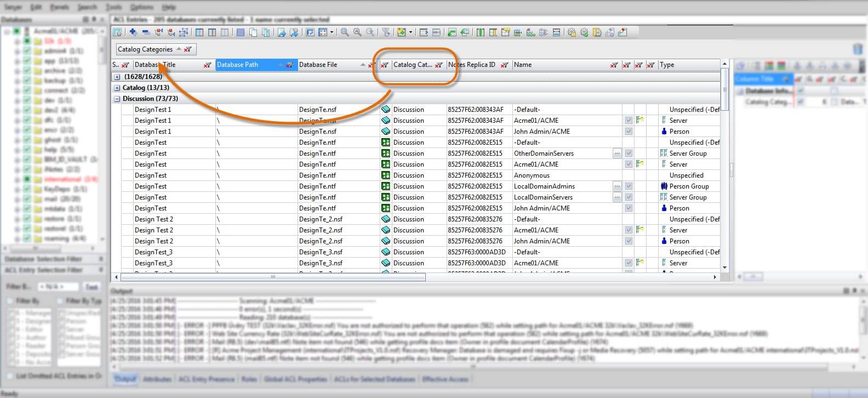Click filter icon on Catalog Categories grouping chip
Viewport: 868px width, 398px height.
coord(188,49)
